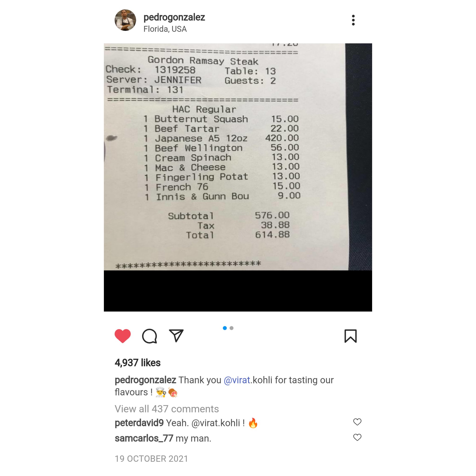This screenshot has height=476, width=476.
Task: Open peterdavid9's profile from comment
Action: (x=139, y=423)
